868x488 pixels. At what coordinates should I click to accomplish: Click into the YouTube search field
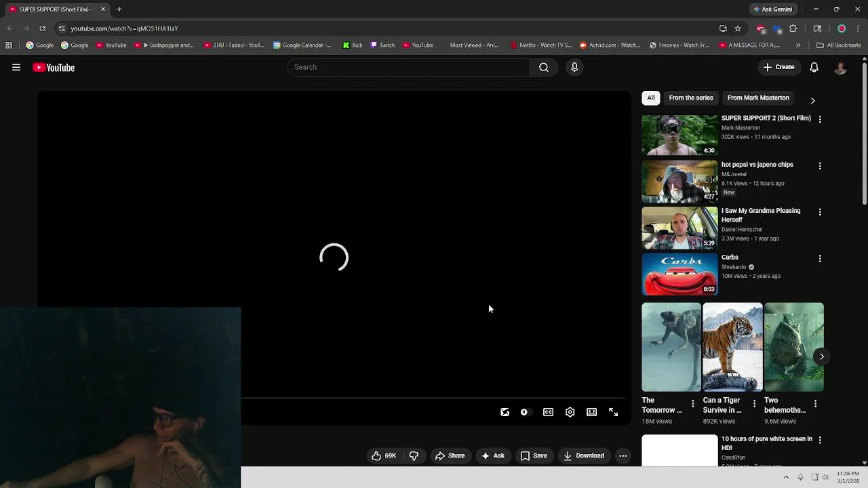410,67
